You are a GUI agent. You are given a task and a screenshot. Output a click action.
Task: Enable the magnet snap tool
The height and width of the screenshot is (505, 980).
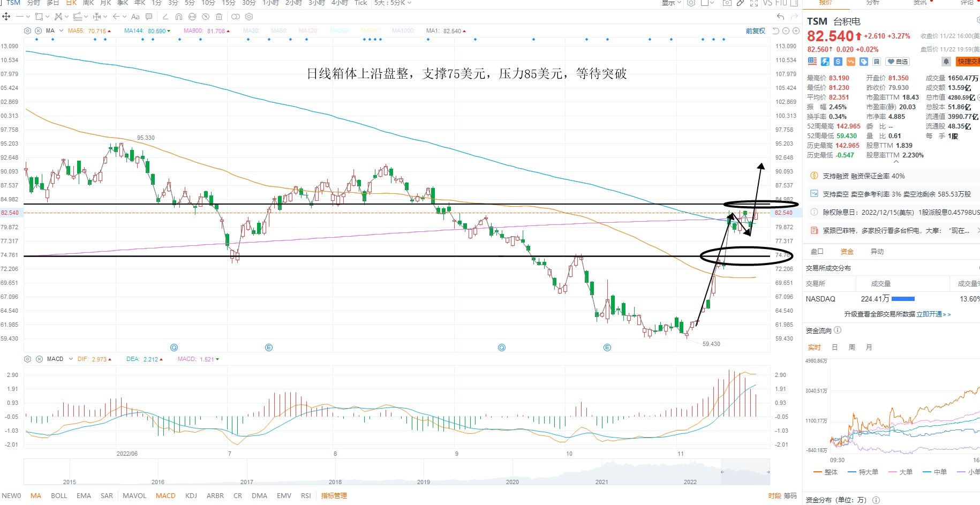(x=179, y=17)
